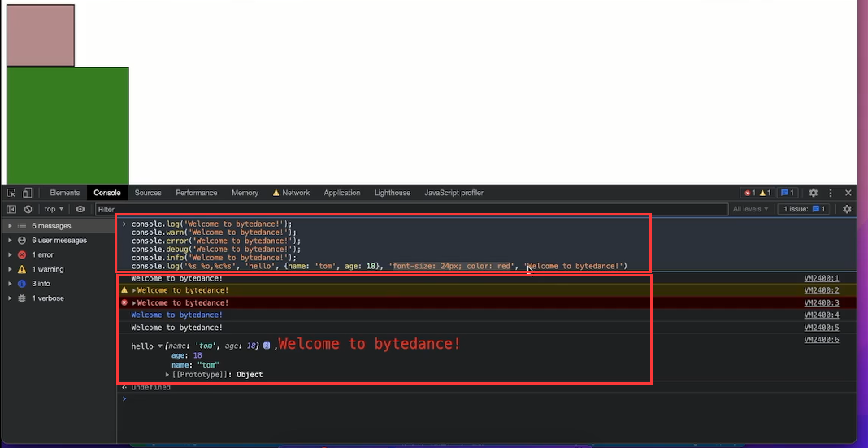Expand the 1 warning sidebar group
Viewport: 868px width, 448px height.
(10, 269)
